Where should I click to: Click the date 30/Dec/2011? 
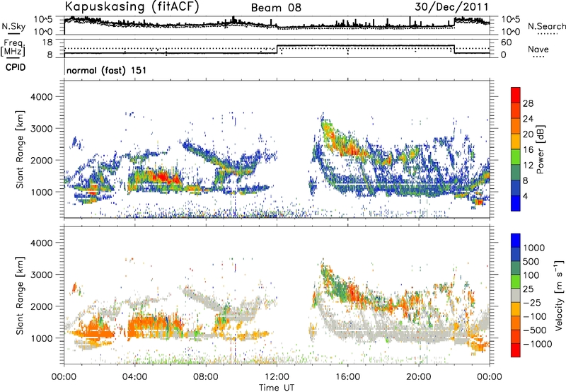tap(451, 6)
